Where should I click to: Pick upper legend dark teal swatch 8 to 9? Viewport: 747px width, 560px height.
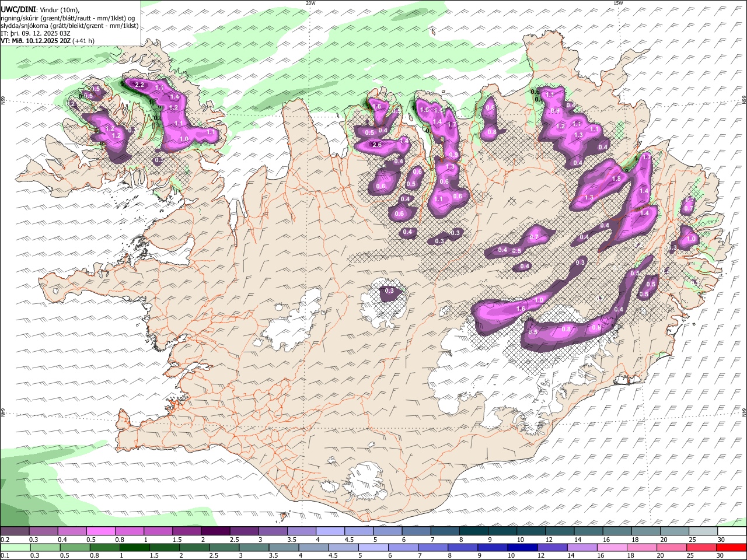[474, 531]
